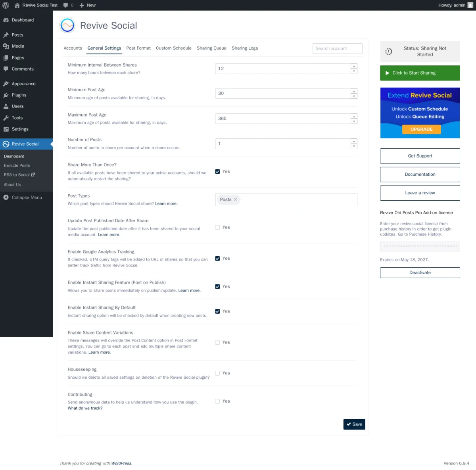Viewport: 476px width, 470px height.
Task: Select the General Settings tab
Action: [104, 48]
